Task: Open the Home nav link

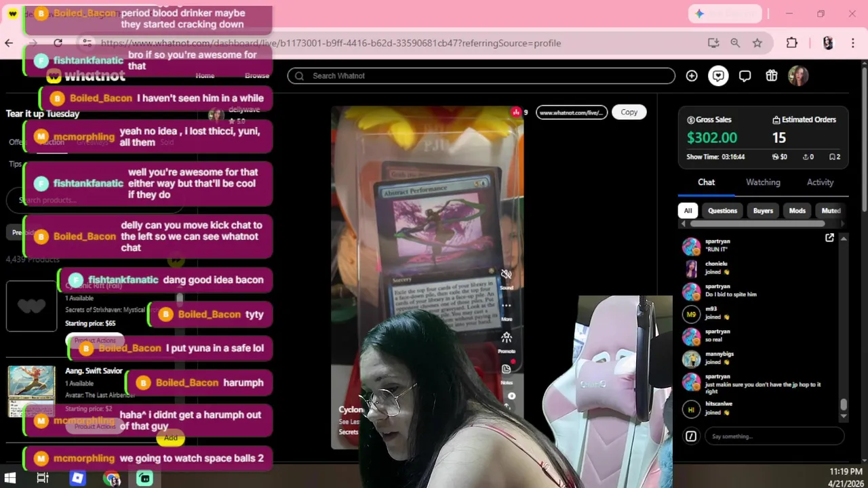Action: click(x=205, y=76)
